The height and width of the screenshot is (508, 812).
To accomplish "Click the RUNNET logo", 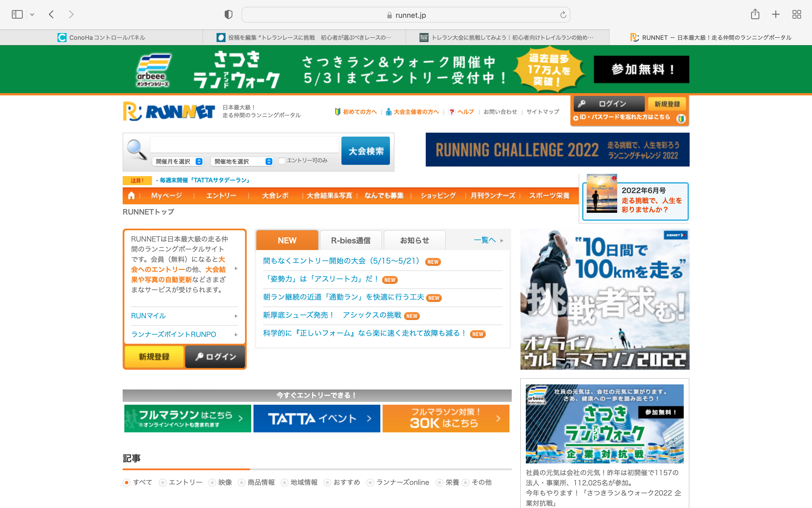I will [x=169, y=111].
